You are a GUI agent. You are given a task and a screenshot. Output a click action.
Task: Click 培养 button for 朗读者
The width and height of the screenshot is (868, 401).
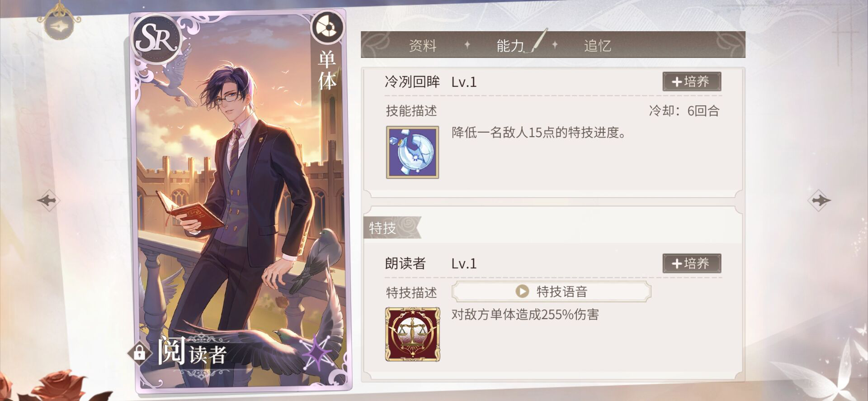pos(692,263)
